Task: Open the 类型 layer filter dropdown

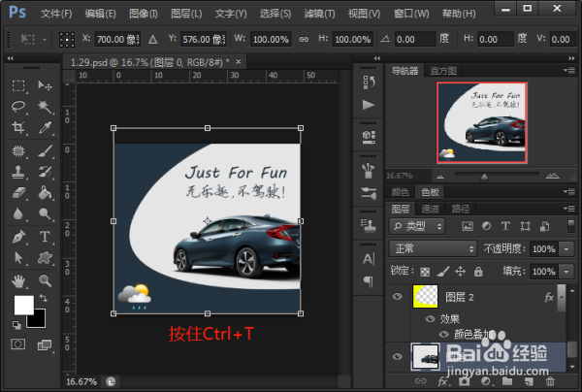Action: pyautogui.click(x=416, y=226)
